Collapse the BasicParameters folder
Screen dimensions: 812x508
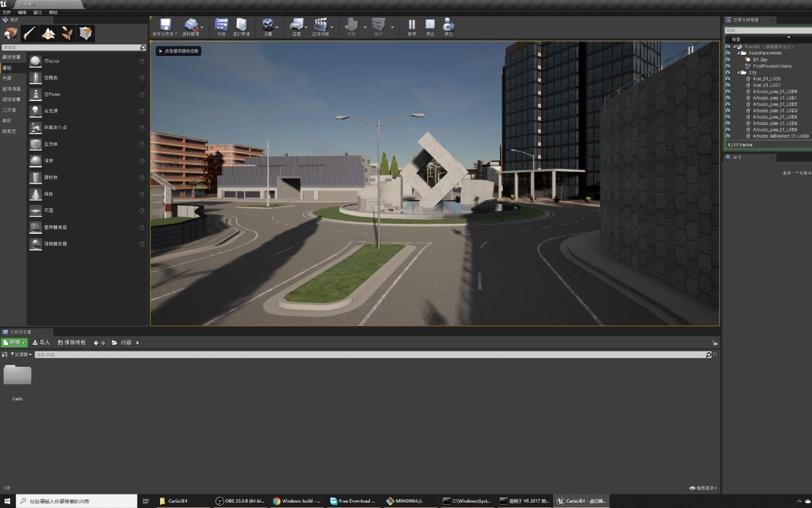click(x=739, y=53)
